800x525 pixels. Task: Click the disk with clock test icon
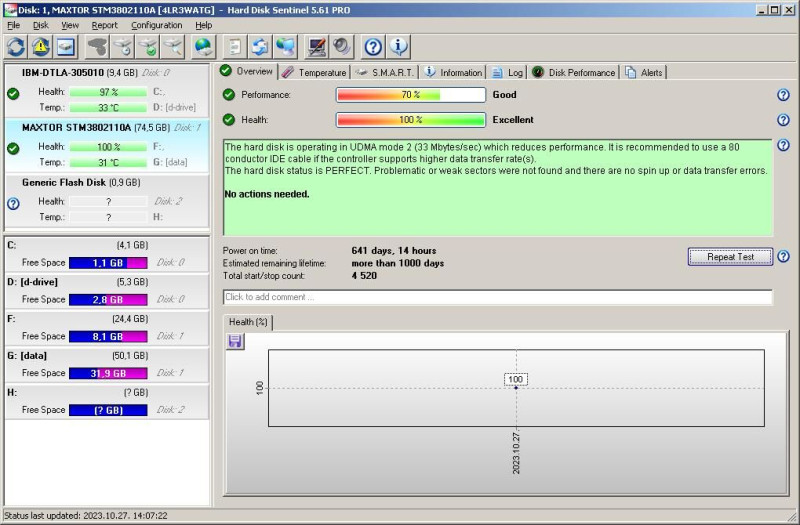123,47
